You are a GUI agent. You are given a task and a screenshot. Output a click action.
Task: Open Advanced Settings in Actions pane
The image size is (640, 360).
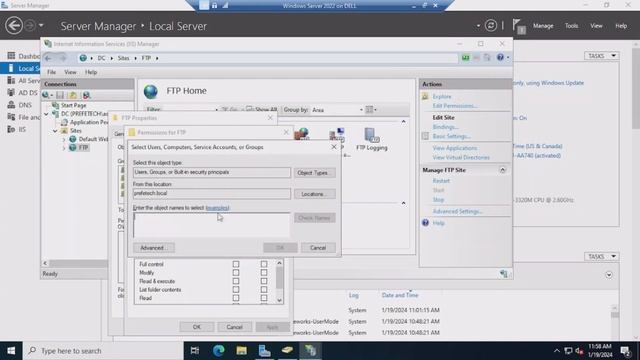pos(458,211)
